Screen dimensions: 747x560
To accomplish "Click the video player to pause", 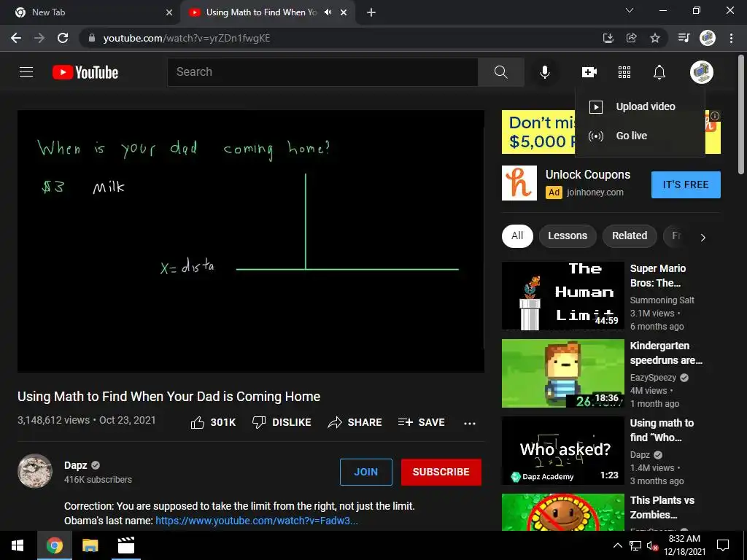I will (251, 241).
